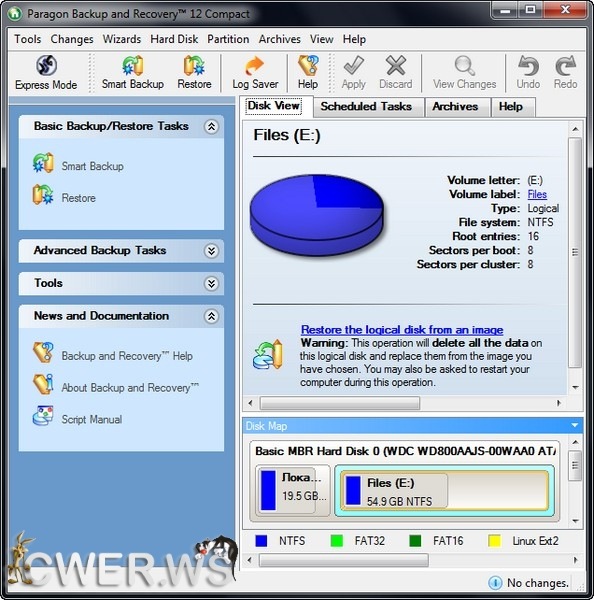Click the Files (E:) heading
This screenshot has width=594, height=600.
(x=287, y=135)
